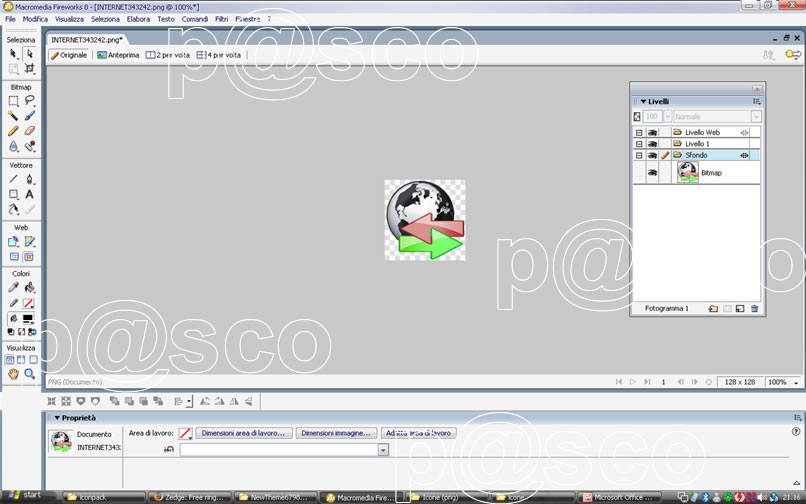Image resolution: width=806 pixels, height=504 pixels.
Task: Open the File menu
Action: pos(10,19)
